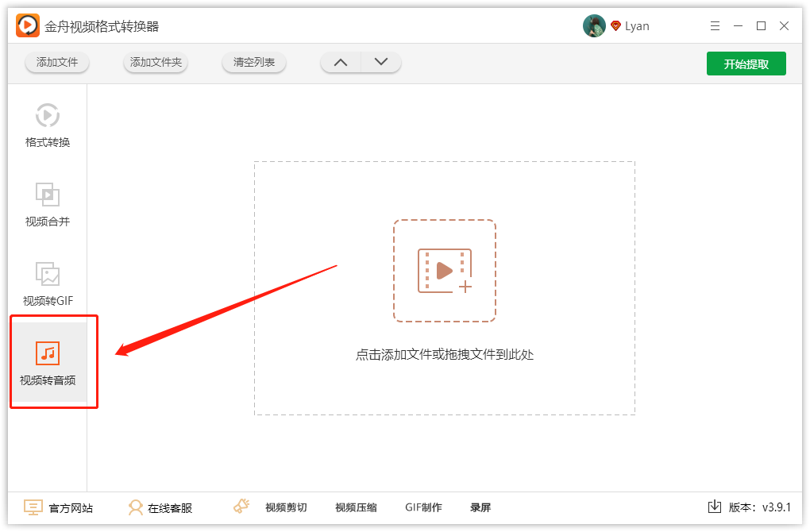This screenshot has height=532, width=810.
Task: Open the 官方网站 link
Action: [71, 509]
